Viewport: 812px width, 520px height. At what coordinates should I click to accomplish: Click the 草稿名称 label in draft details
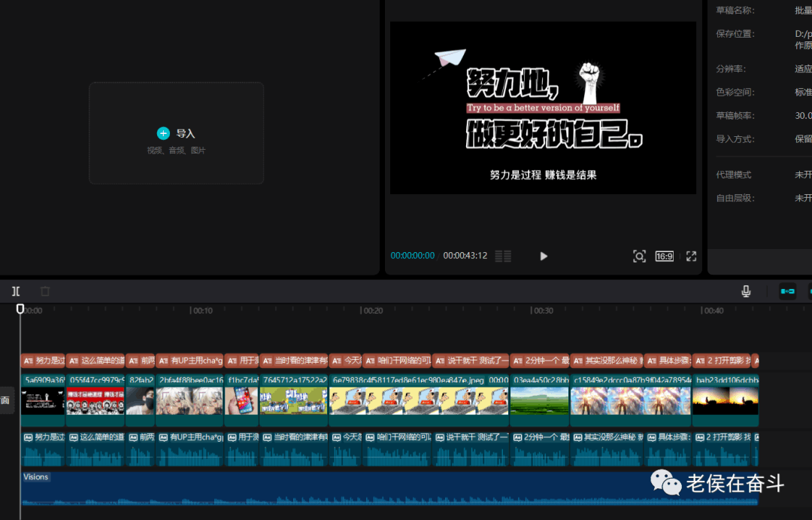click(x=735, y=10)
